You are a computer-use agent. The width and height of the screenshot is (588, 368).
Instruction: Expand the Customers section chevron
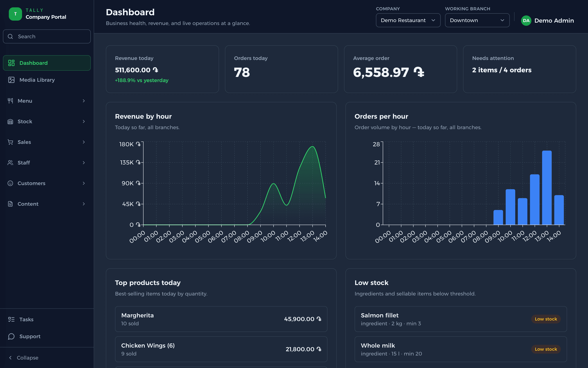84,183
